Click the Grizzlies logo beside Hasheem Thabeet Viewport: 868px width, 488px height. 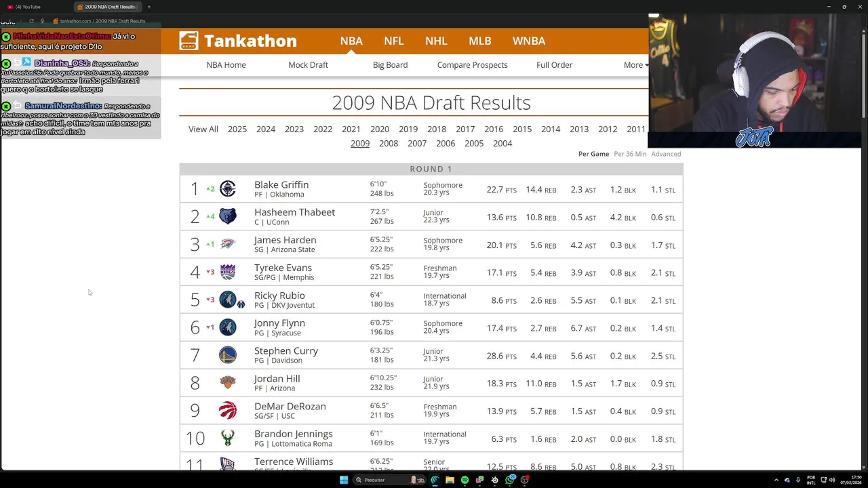point(228,217)
